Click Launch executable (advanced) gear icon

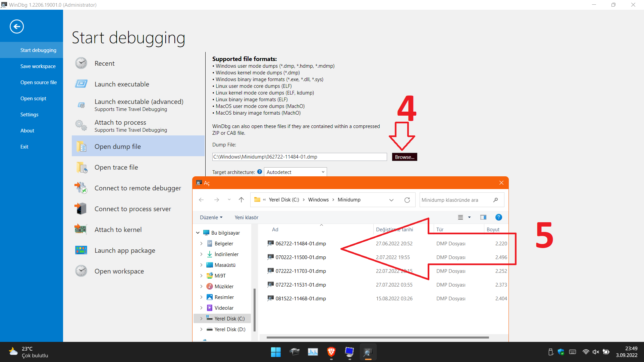81,105
